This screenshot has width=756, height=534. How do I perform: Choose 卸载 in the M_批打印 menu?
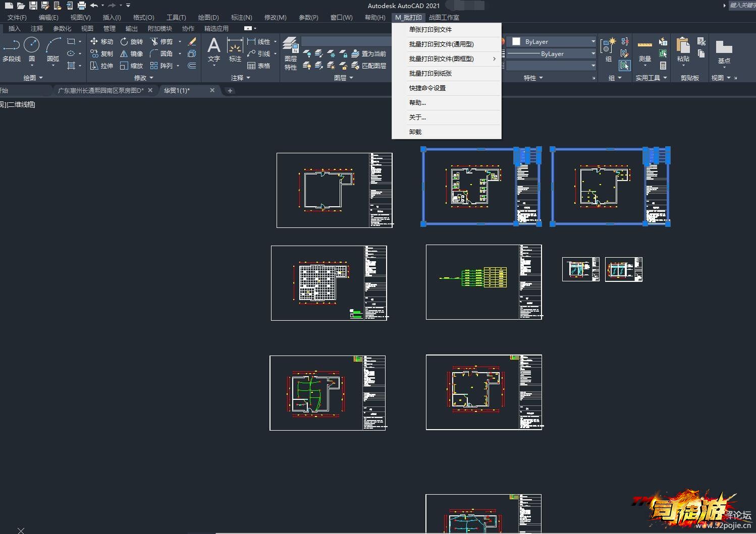tap(447, 132)
